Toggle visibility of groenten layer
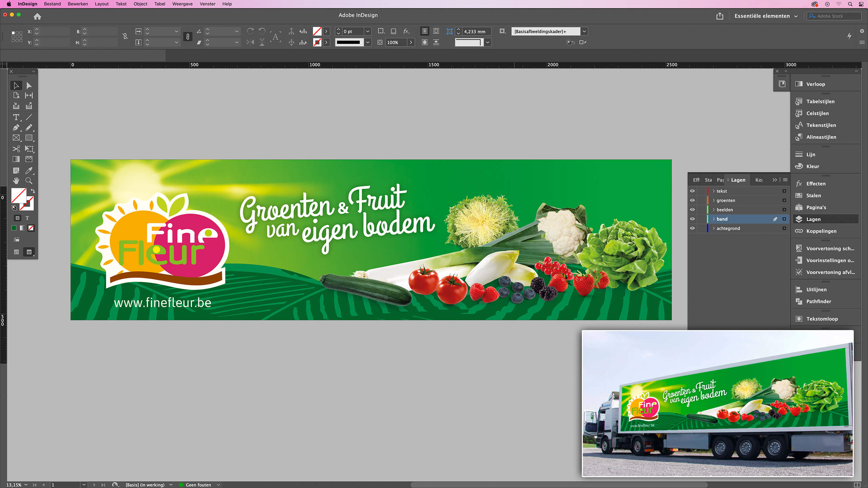 point(692,200)
